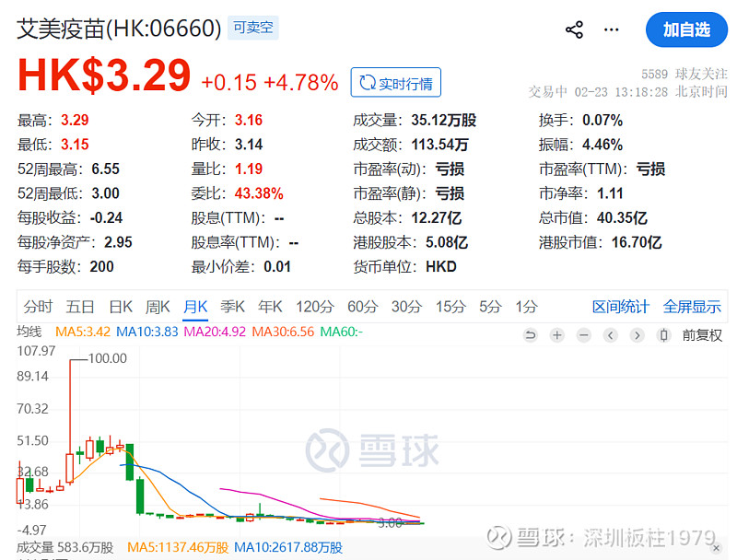737x560 pixels.
Task: Switch to the 日K daily chart tab
Action: (x=121, y=307)
